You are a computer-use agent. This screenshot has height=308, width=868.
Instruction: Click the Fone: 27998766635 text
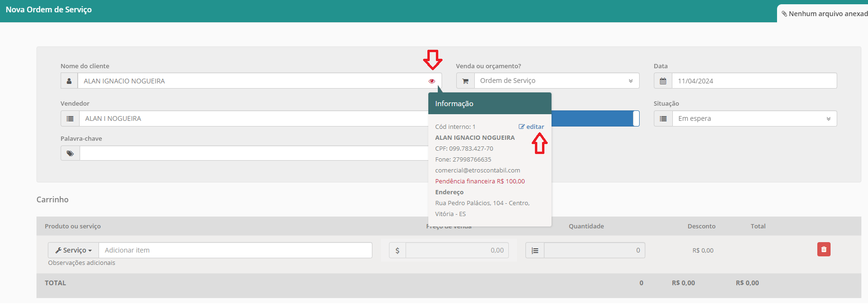(463, 159)
